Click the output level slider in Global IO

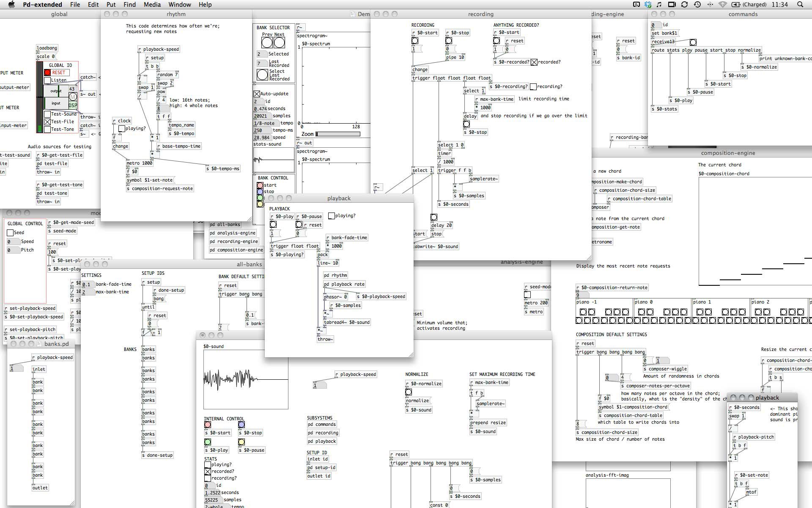56,91
